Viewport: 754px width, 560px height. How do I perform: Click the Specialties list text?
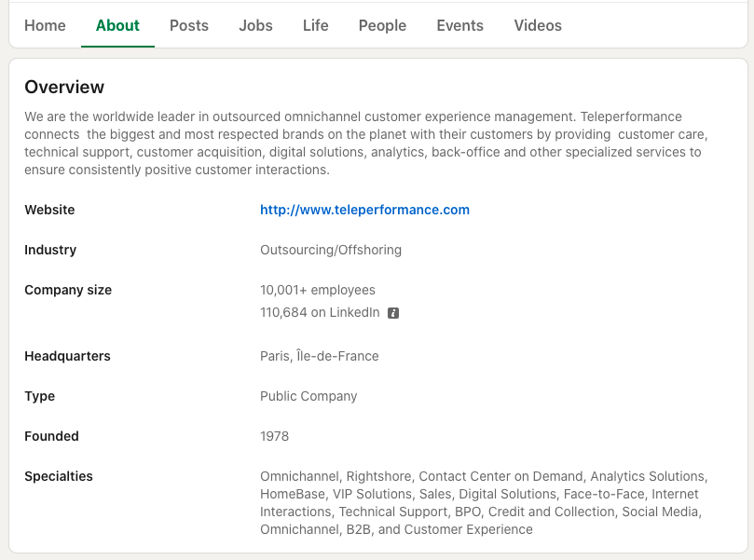tap(483, 503)
